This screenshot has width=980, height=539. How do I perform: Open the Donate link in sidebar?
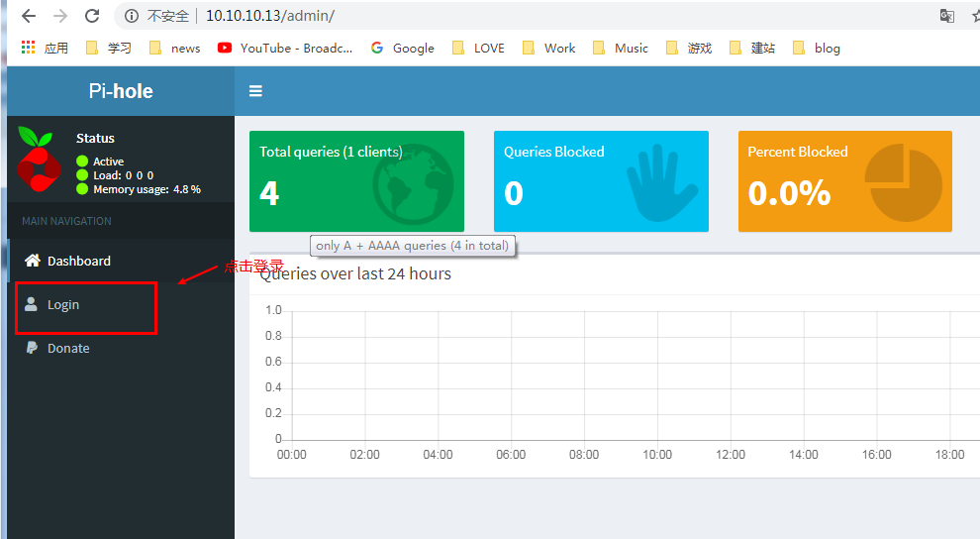pyautogui.click(x=122, y=349)
